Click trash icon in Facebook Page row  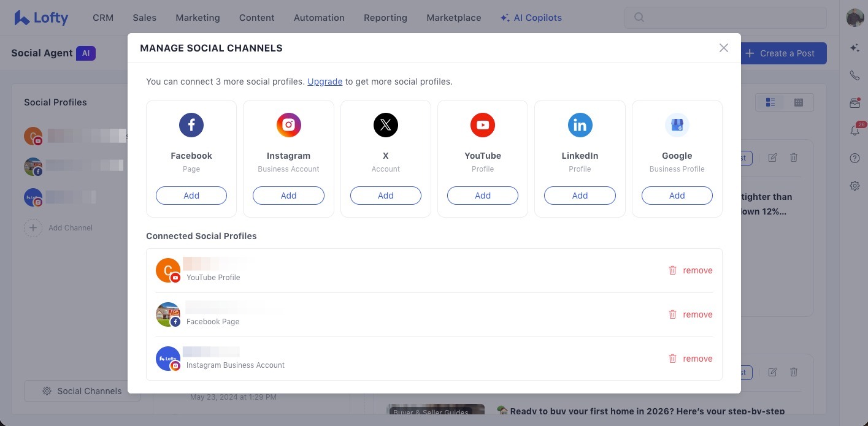click(672, 314)
